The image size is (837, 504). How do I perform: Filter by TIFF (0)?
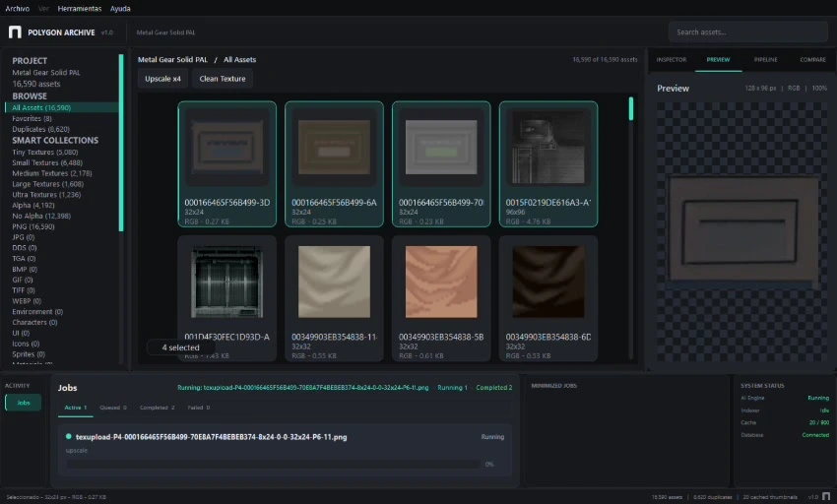coord(24,290)
